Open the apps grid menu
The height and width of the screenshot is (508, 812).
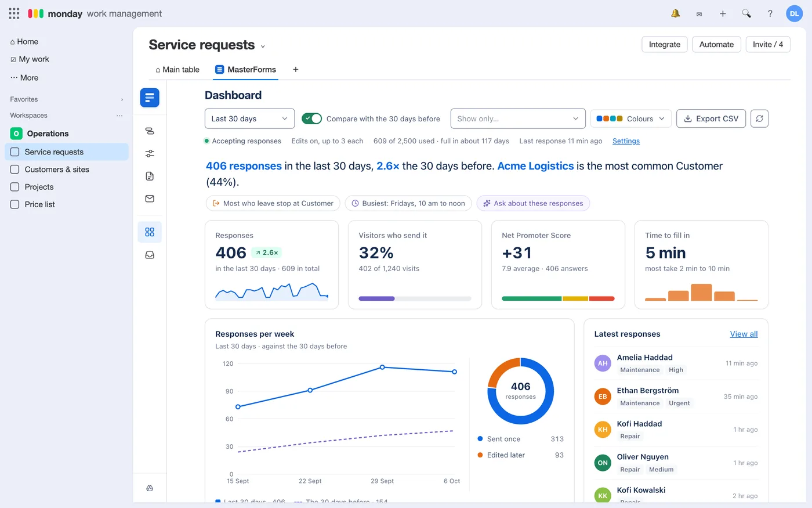click(x=14, y=13)
